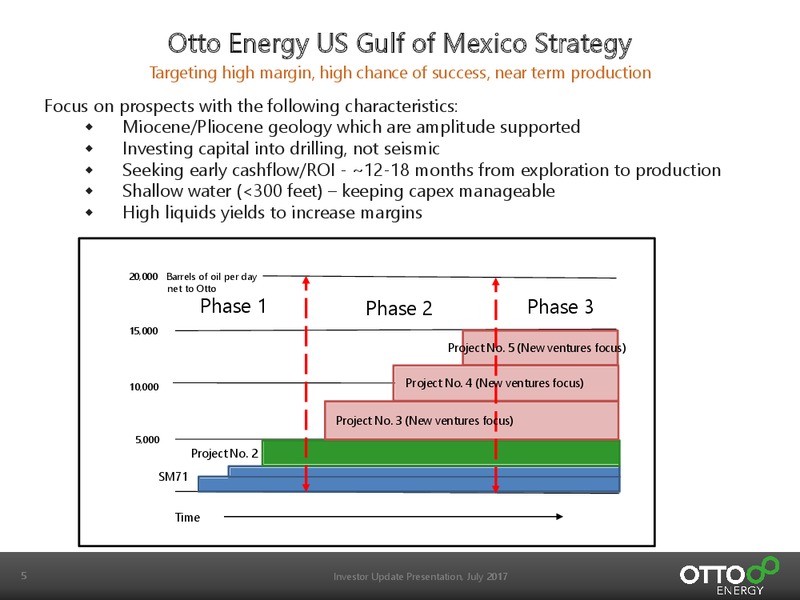The image size is (800, 600).
Task: Click the slide number '5' in the footer
Action: point(23,576)
